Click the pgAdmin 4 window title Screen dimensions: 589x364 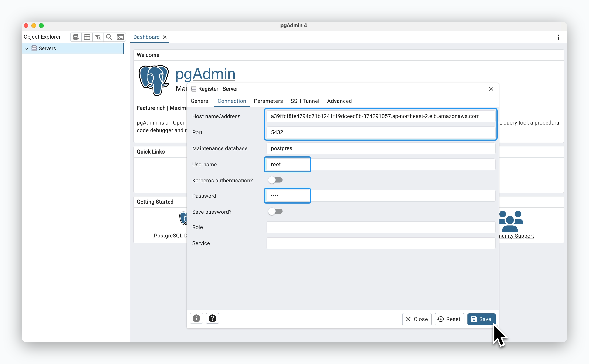click(293, 25)
